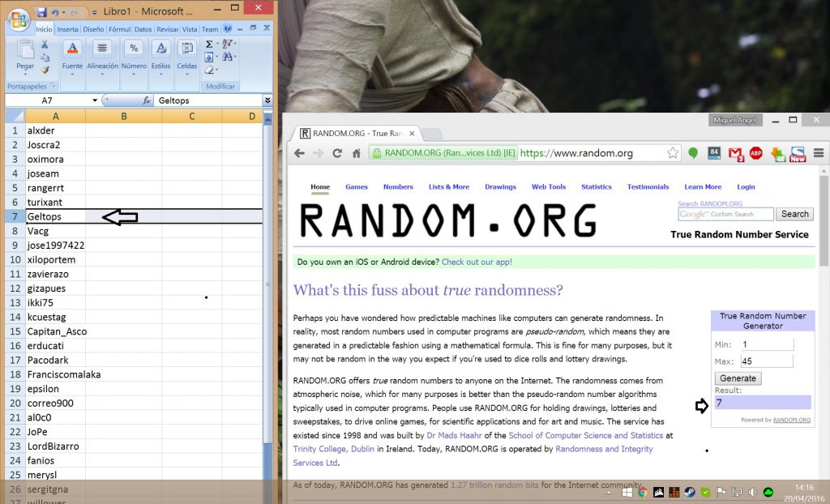The width and height of the screenshot is (830, 504).
Task: Click the AutoSum sigma icon
Action: (x=209, y=44)
